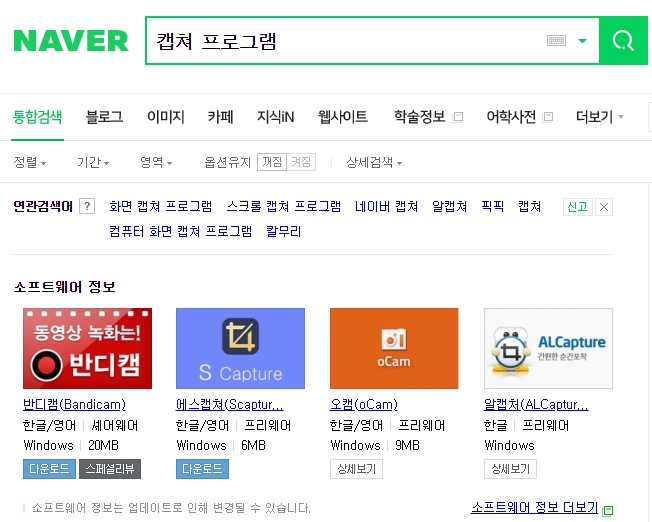Switch to the 블로그 tab

pos(104,117)
